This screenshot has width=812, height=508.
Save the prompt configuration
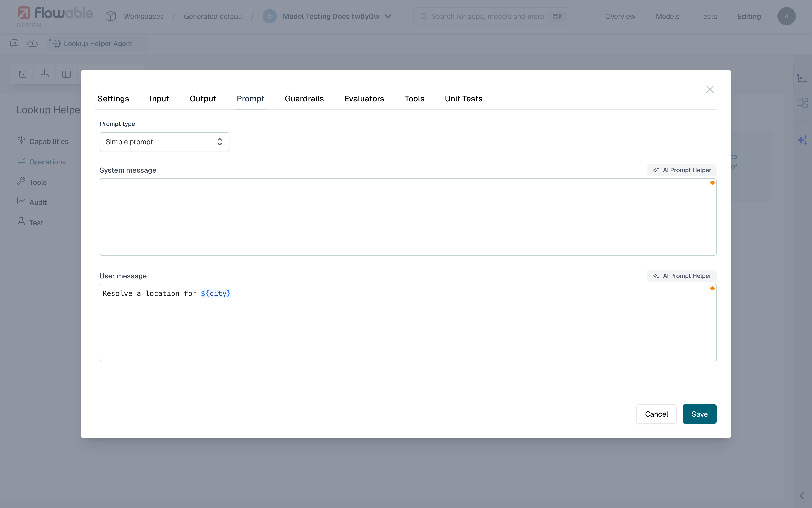click(x=699, y=414)
